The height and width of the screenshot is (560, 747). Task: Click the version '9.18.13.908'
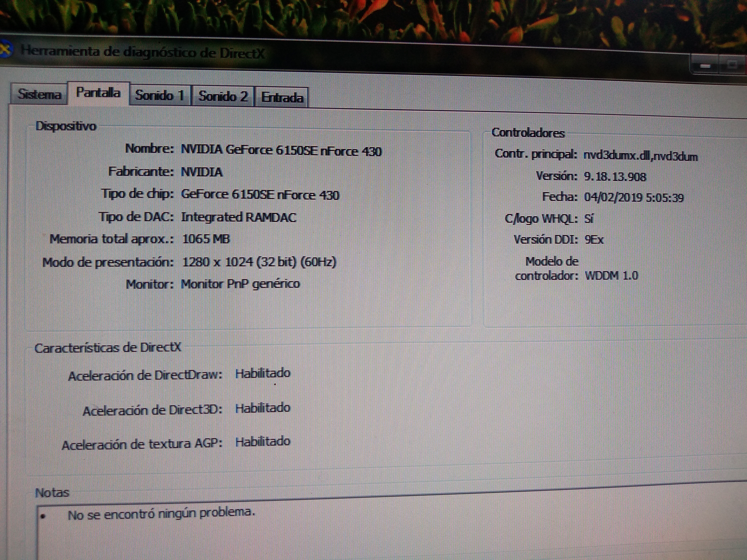point(615,177)
